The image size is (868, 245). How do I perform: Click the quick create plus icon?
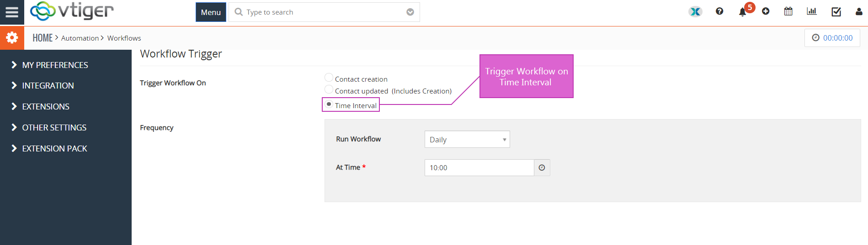click(x=766, y=11)
